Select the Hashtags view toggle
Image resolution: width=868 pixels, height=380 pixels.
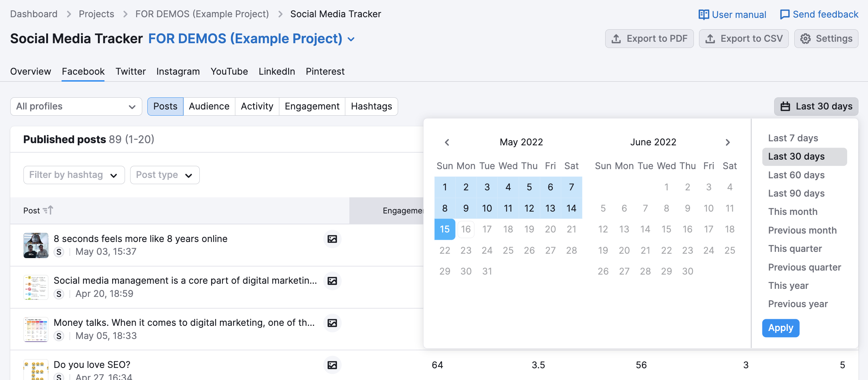[x=371, y=107]
